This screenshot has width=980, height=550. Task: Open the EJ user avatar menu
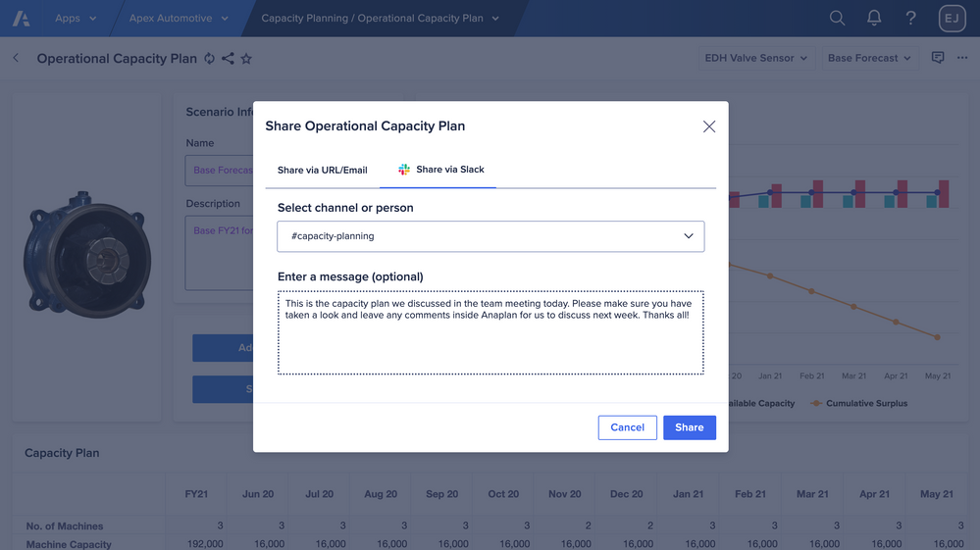coord(952,19)
